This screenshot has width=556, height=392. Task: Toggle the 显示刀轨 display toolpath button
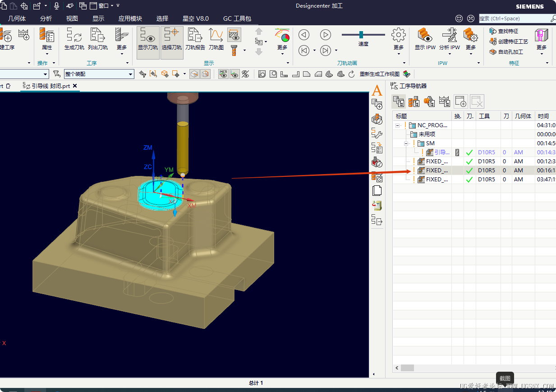[x=148, y=42]
